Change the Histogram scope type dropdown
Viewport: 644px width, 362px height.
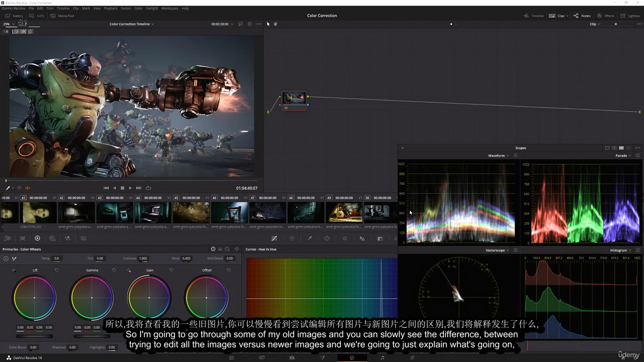pyautogui.click(x=620, y=250)
